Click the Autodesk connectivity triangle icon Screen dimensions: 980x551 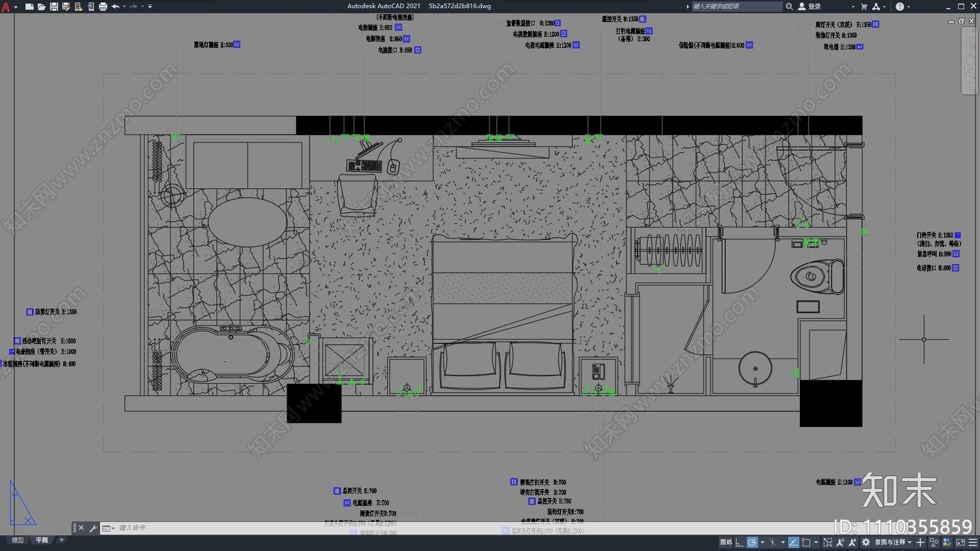pyautogui.click(x=876, y=6)
